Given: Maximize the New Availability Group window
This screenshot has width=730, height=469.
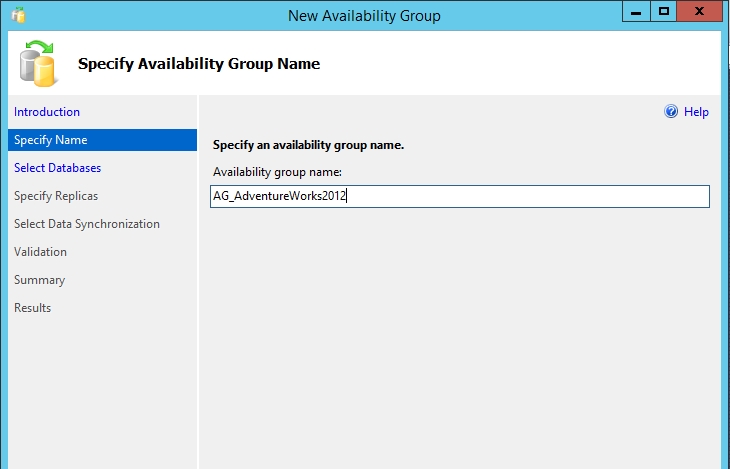Looking at the screenshot, I should 663,12.
